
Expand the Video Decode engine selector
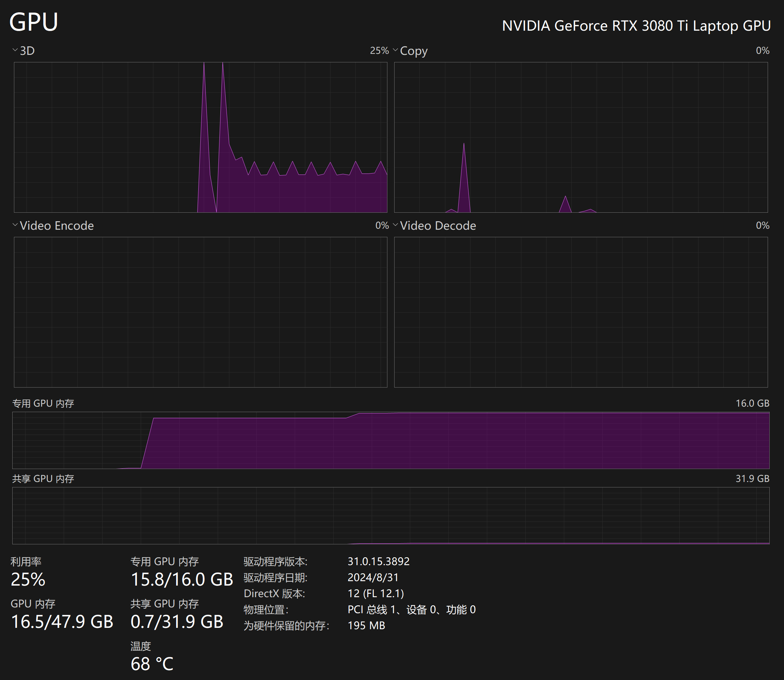tap(395, 225)
